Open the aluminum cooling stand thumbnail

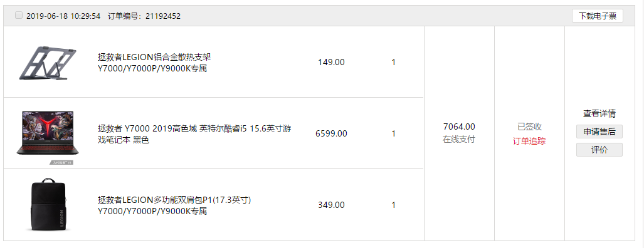pos(48,63)
